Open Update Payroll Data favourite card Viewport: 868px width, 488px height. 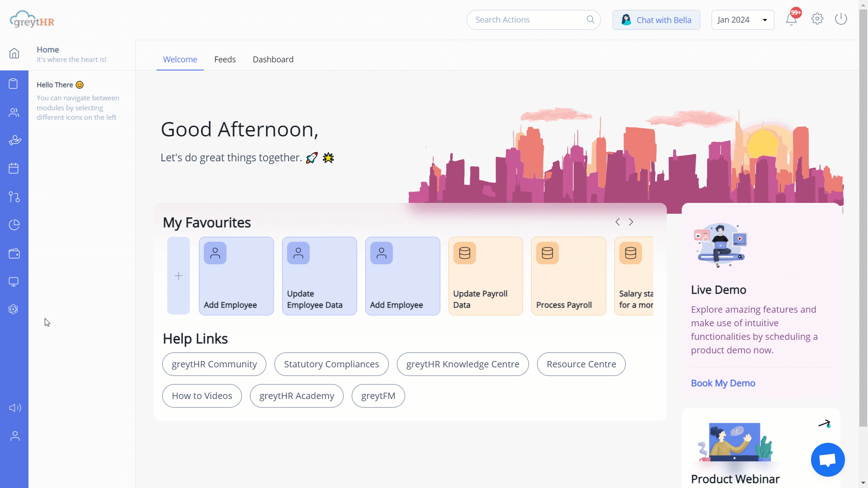486,276
